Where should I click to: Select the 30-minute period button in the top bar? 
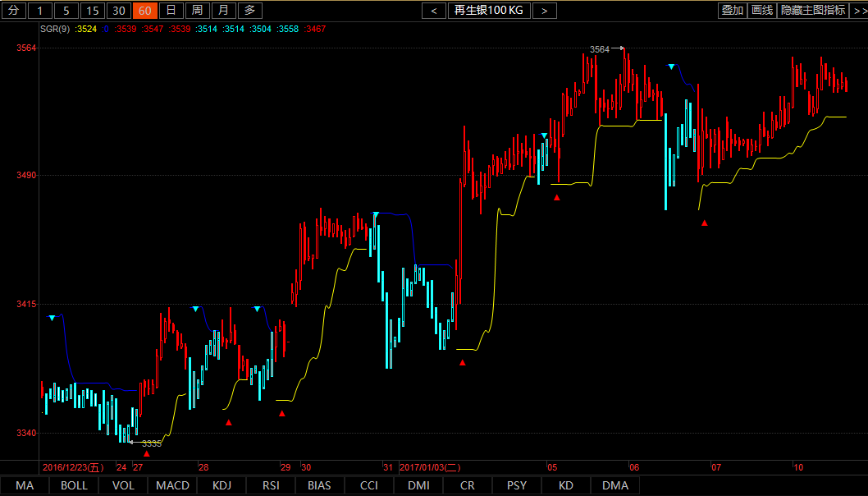click(119, 11)
